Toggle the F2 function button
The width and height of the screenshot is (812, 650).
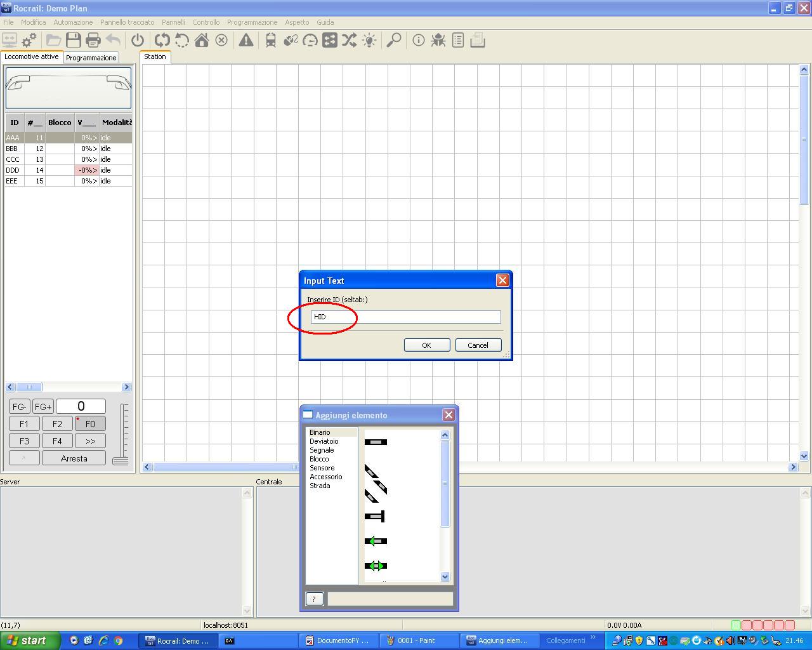57,424
